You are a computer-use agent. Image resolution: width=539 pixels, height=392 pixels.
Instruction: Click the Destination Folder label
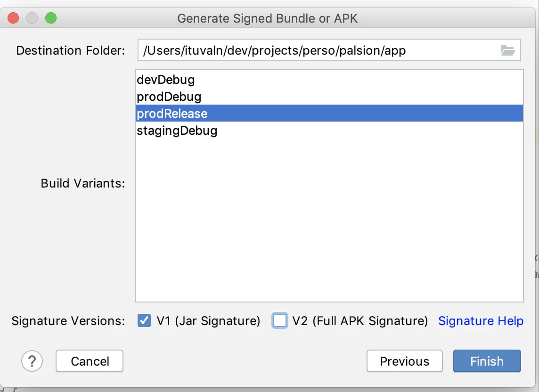click(x=71, y=51)
